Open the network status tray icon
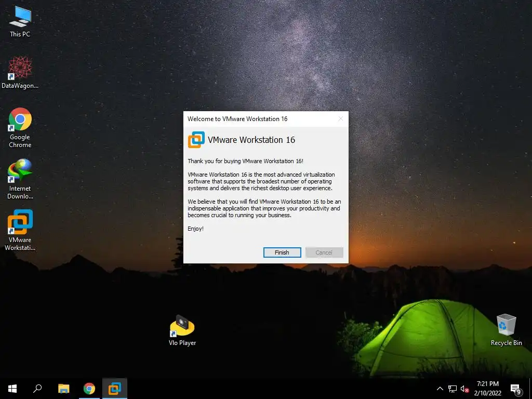This screenshot has height=399, width=532. (x=453, y=389)
